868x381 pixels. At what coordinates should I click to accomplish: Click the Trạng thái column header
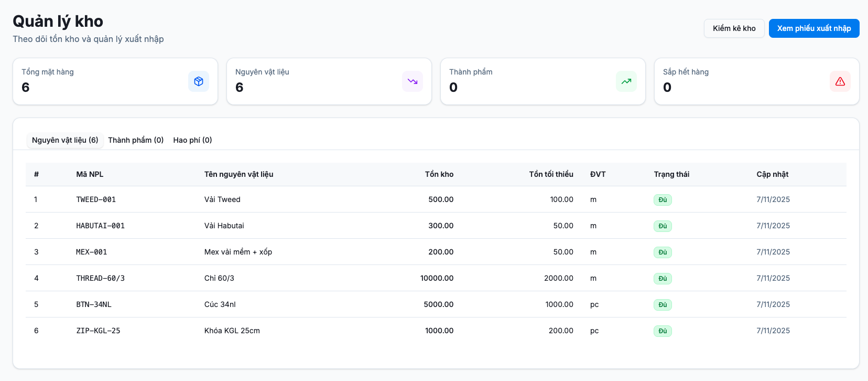(x=671, y=174)
